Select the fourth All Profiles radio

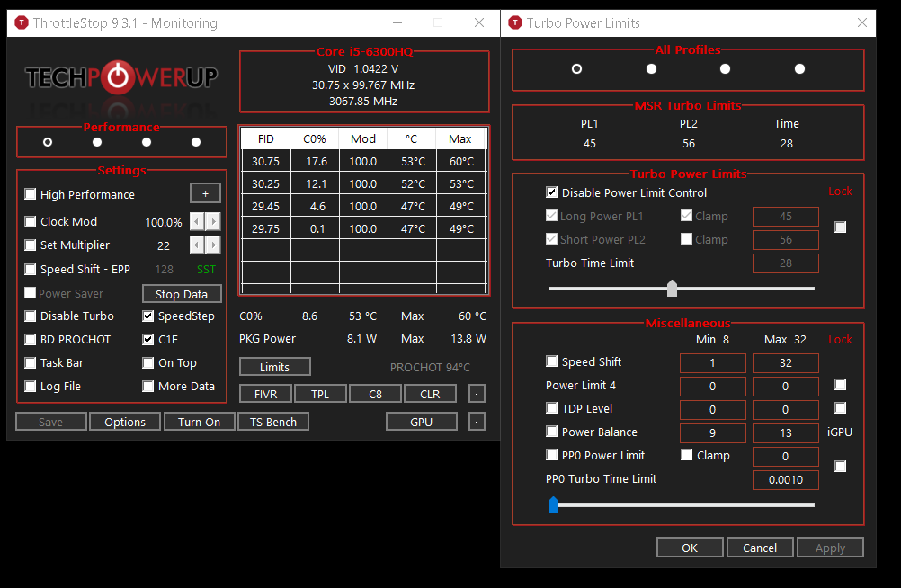point(799,68)
